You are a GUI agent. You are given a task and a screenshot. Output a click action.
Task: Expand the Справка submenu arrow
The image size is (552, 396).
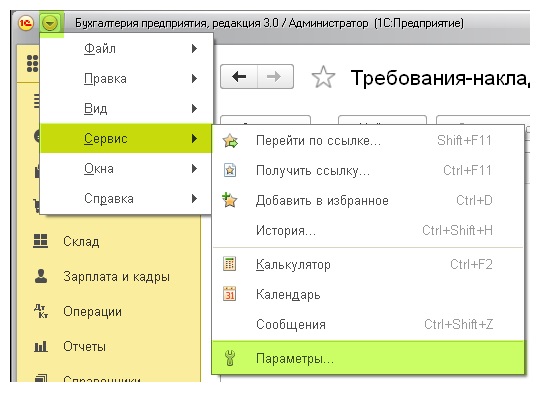pyautogui.click(x=194, y=199)
